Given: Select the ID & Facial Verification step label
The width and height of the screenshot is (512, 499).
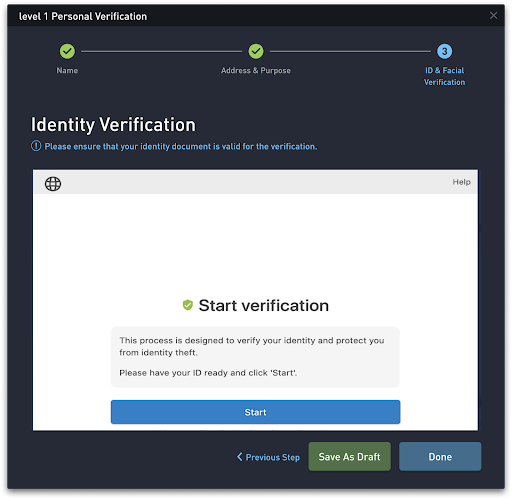Looking at the screenshot, I should [444, 76].
